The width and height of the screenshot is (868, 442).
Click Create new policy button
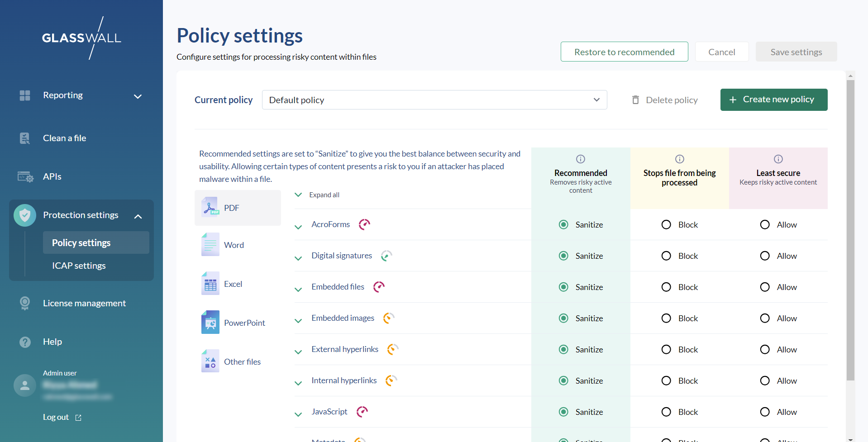(x=773, y=100)
